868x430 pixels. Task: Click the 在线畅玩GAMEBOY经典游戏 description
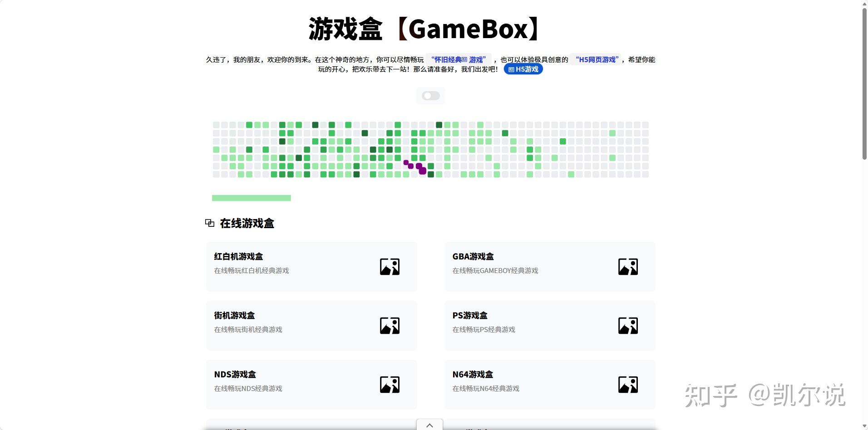495,270
